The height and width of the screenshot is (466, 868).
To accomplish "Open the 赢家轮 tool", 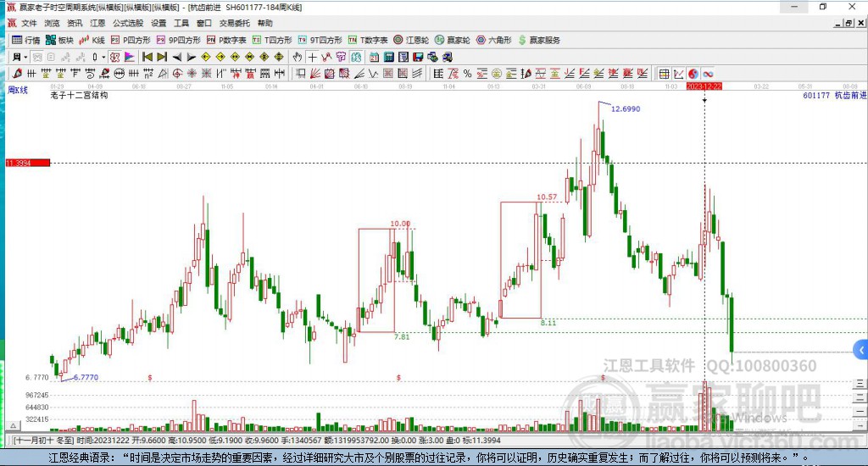I will pos(453,40).
